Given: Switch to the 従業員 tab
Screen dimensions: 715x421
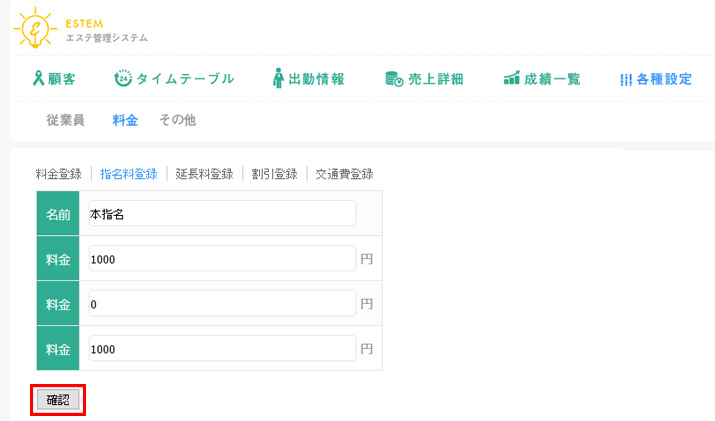Looking at the screenshot, I should [65, 120].
